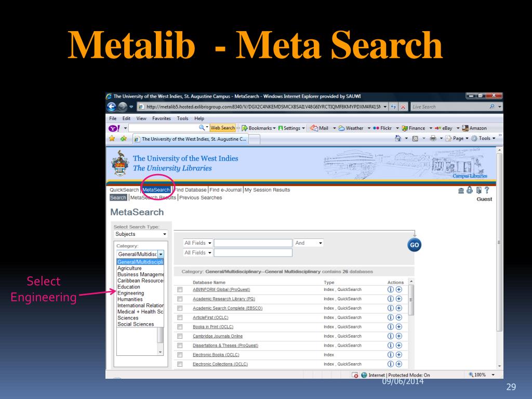This screenshot has height=399, width=532.
Task: Show info for Academic Research Library
Action: coord(391,299)
